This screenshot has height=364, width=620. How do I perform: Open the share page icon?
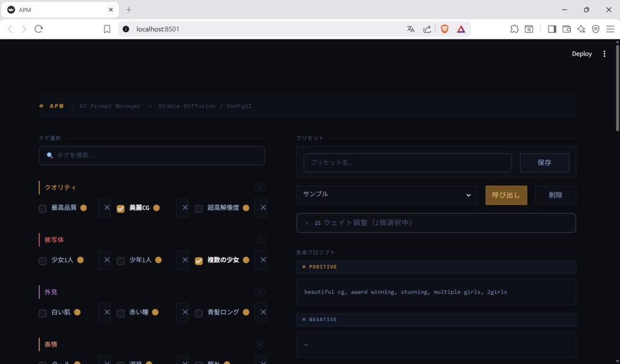pos(427,29)
